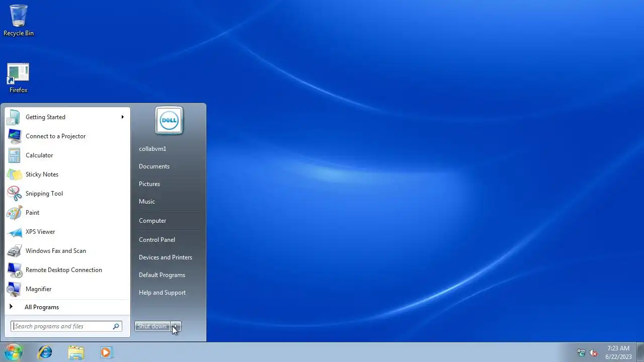Open Help and Support
Viewport: 644px width, 362px height.
(x=162, y=293)
